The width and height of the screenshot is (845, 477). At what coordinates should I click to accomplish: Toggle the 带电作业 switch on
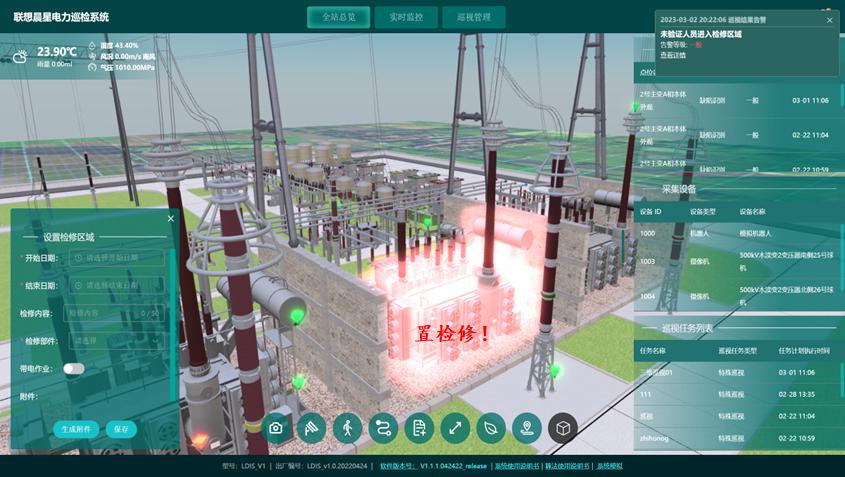74,369
